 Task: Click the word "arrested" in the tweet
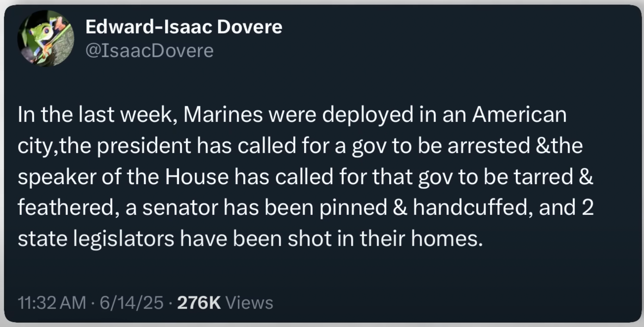pos(489,146)
